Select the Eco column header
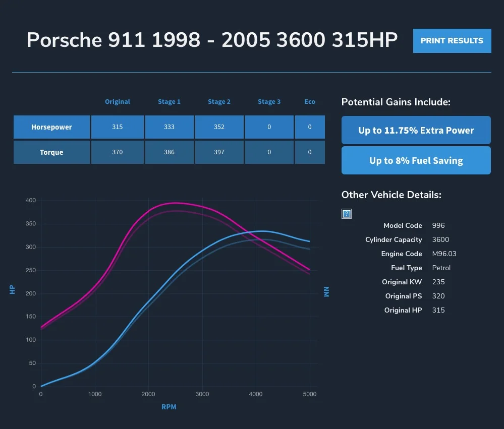The width and height of the screenshot is (504, 429). point(310,101)
